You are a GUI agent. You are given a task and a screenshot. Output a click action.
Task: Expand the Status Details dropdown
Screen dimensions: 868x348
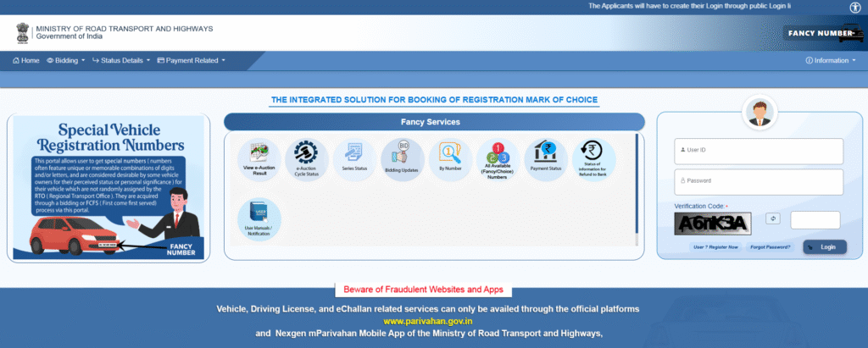(121, 61)
